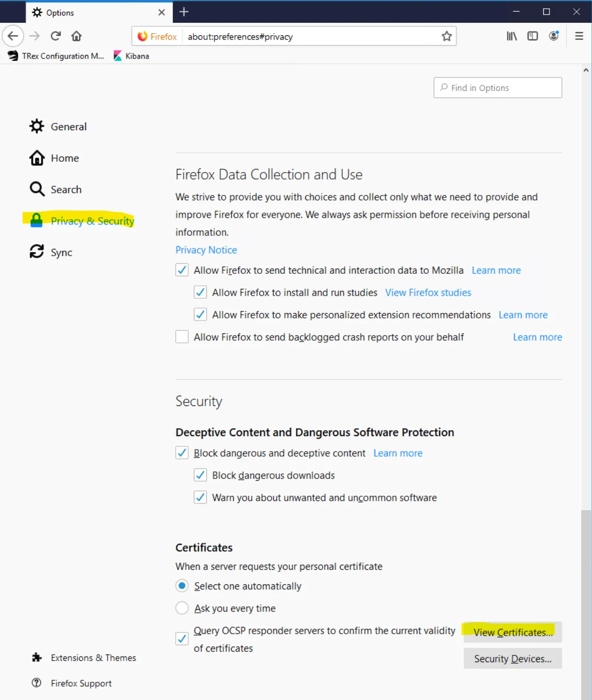This screenshot has width=592, height=700.
Task: Open a new tab with plus
Action: click(x=184, y=12)
